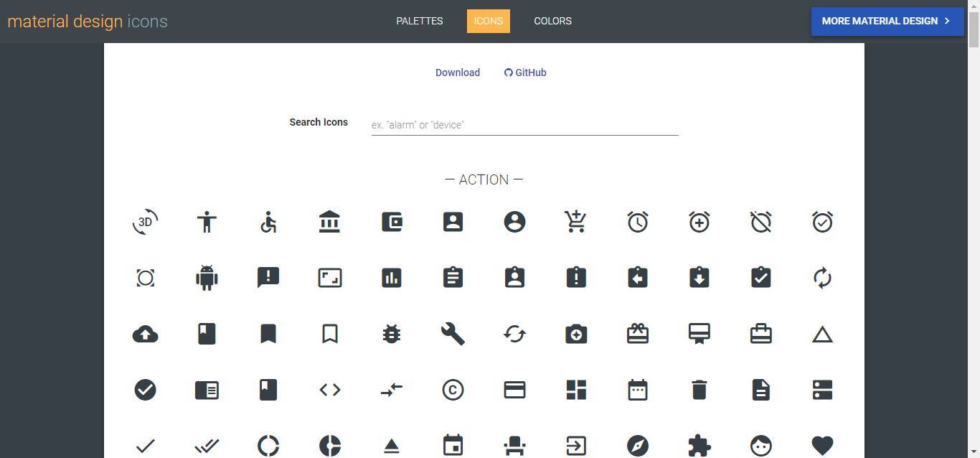The width and height of the screenshot is (980, 458).
Task: Choose the add shopping cart icon
Action: [x=576, y=222]
